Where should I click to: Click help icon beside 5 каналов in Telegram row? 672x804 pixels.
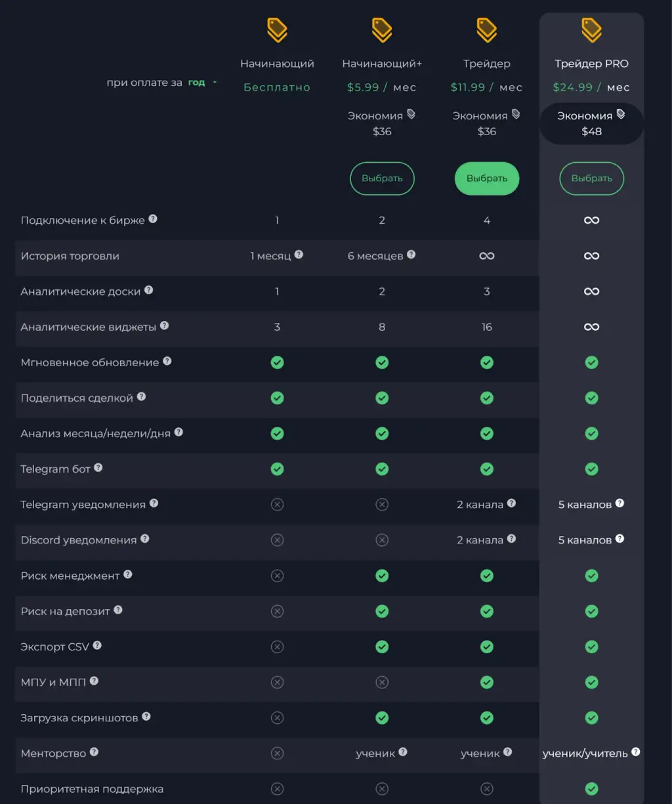pos(619,503)
